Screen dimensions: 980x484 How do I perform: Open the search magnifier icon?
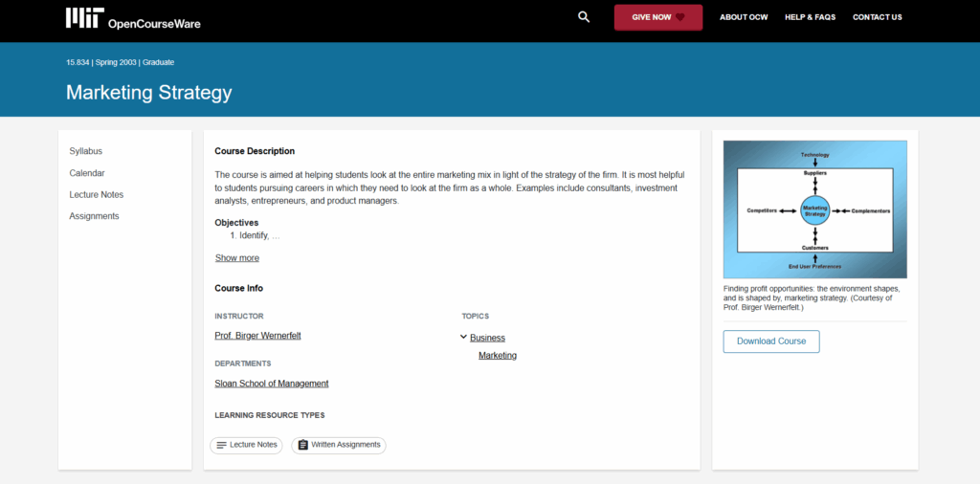tap(584, 17)
